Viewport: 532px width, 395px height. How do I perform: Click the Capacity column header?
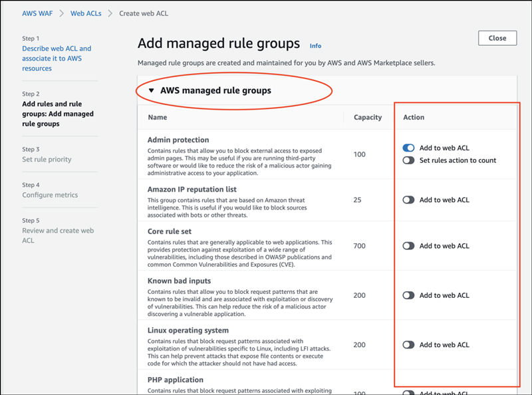pos(368,117)
